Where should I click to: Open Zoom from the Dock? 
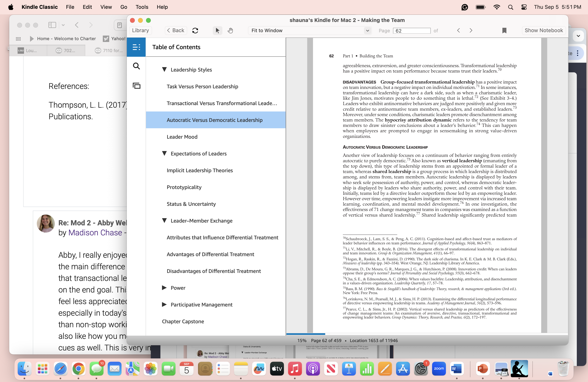pyautogui.click(x=439, y=369)
